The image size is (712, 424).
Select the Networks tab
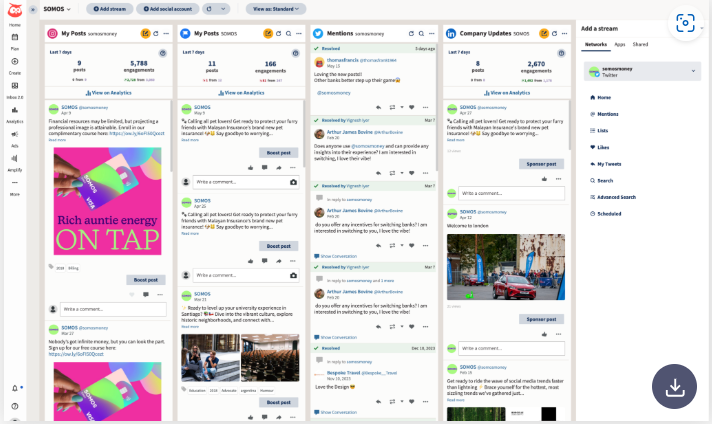pos(596,44)
